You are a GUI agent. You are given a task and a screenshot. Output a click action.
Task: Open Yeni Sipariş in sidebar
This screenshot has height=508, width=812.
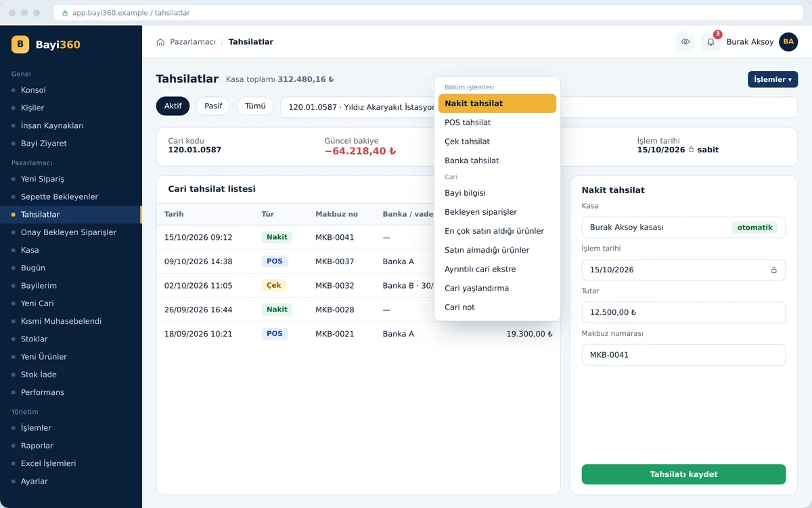coord(71,179)
